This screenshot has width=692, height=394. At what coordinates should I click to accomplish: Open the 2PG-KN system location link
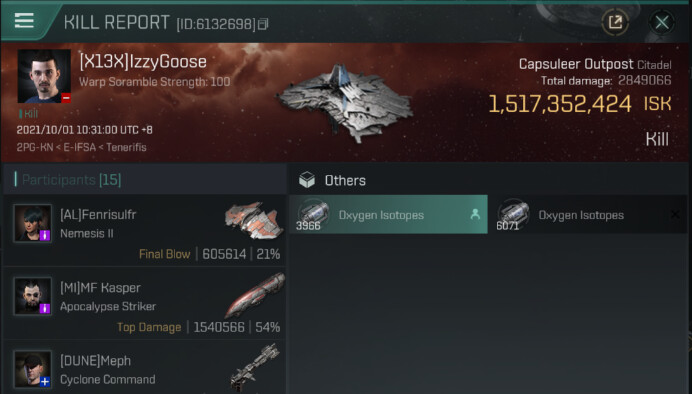[x=37, y=147]
